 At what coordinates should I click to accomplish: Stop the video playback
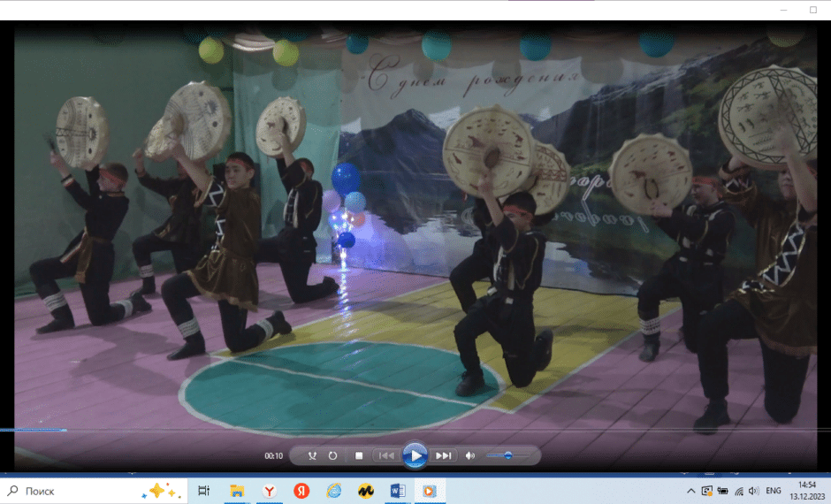(x=359, y=455)
